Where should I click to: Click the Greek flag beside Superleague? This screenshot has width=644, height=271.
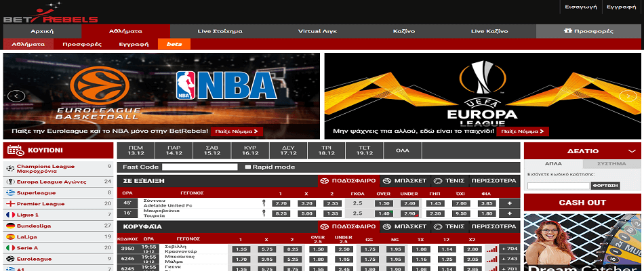[10, 192]
